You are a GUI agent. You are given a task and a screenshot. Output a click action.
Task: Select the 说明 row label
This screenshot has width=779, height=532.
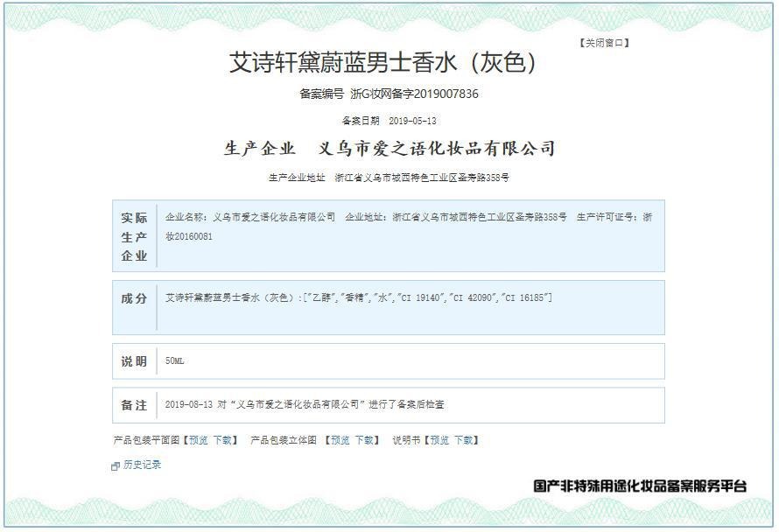(x=134, y=361)
